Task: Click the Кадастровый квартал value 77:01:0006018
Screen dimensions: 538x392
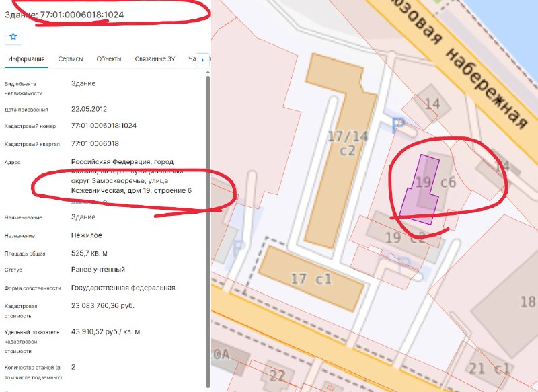Action: [x=95, y=143]
